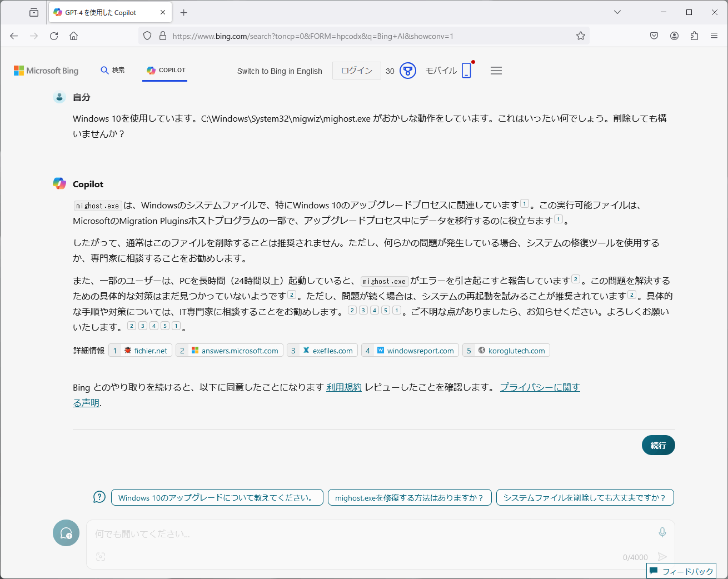
Task: Click the 続行 continue button
Action: [659, 445]
